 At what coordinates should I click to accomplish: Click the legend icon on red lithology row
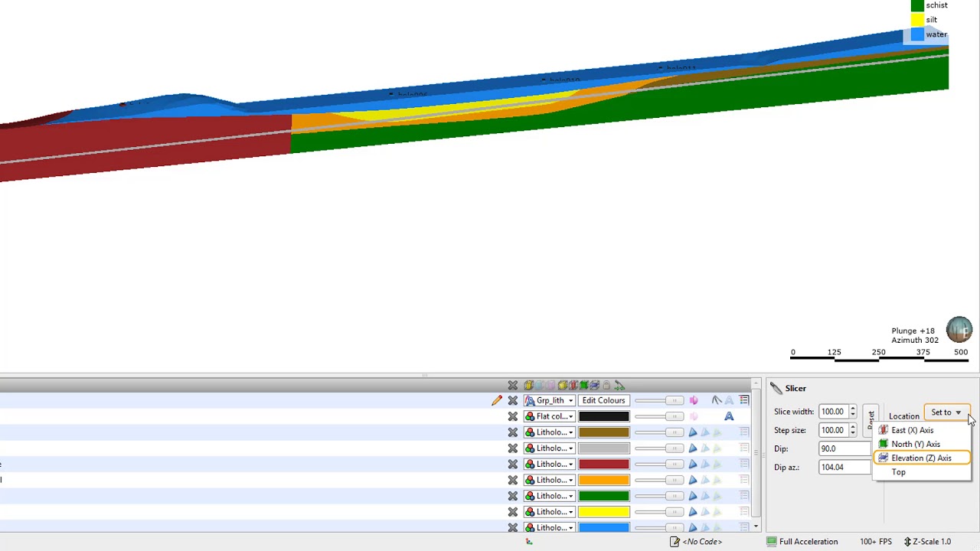(744, 464)
